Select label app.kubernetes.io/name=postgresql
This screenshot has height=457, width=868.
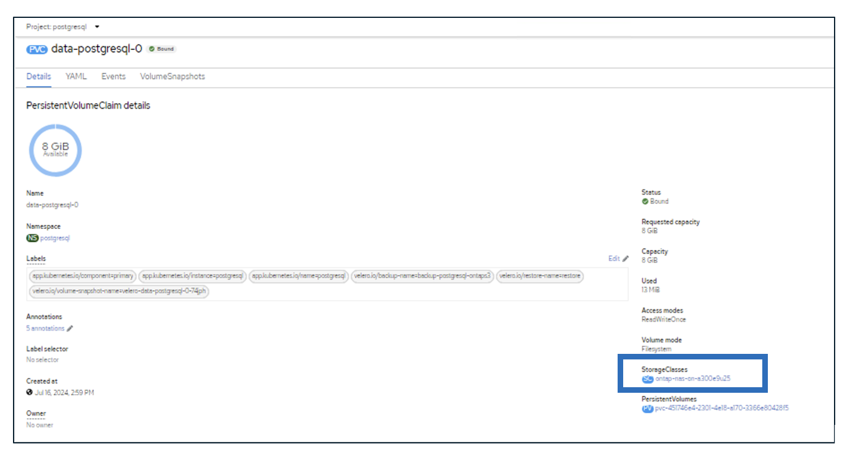[x=299, y=276]
